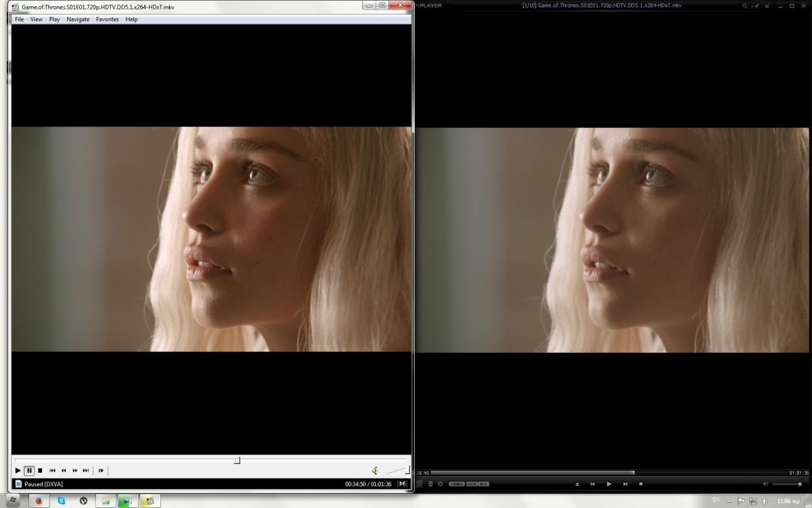812x508 pixels.
Task: Click the first codec badge in KMPlayer
Action: [x=457, y=484]
